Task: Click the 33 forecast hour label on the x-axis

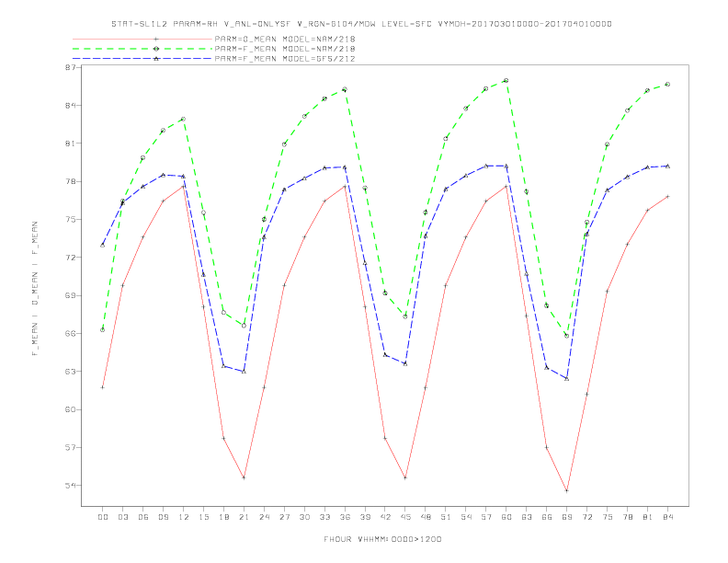Action: pyautogui.click(x=324, y=517)
